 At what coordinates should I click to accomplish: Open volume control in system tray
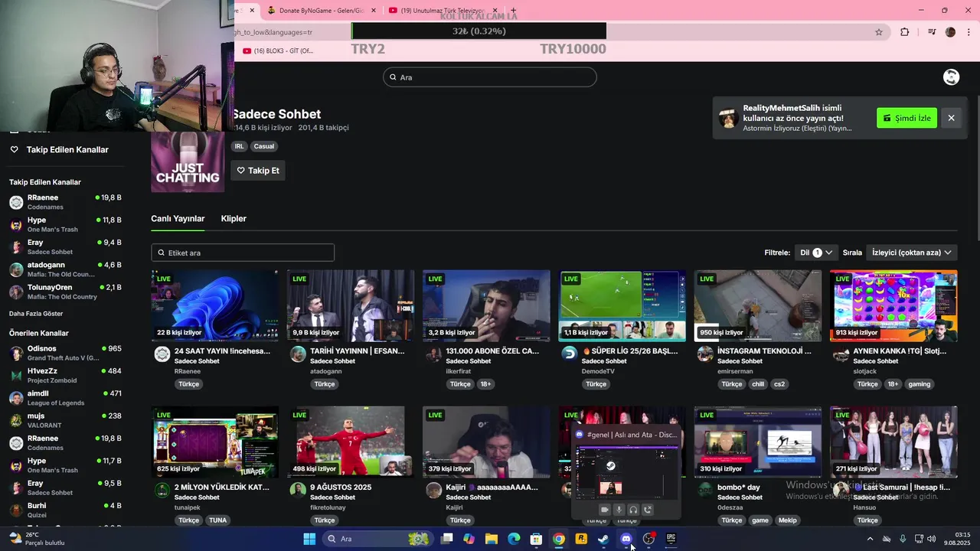pyautogui.click(x=932, y=539)
